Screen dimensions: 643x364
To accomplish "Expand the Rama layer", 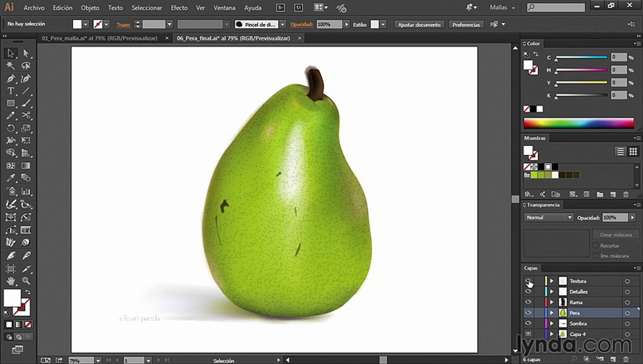I will (x=552, y=302).
